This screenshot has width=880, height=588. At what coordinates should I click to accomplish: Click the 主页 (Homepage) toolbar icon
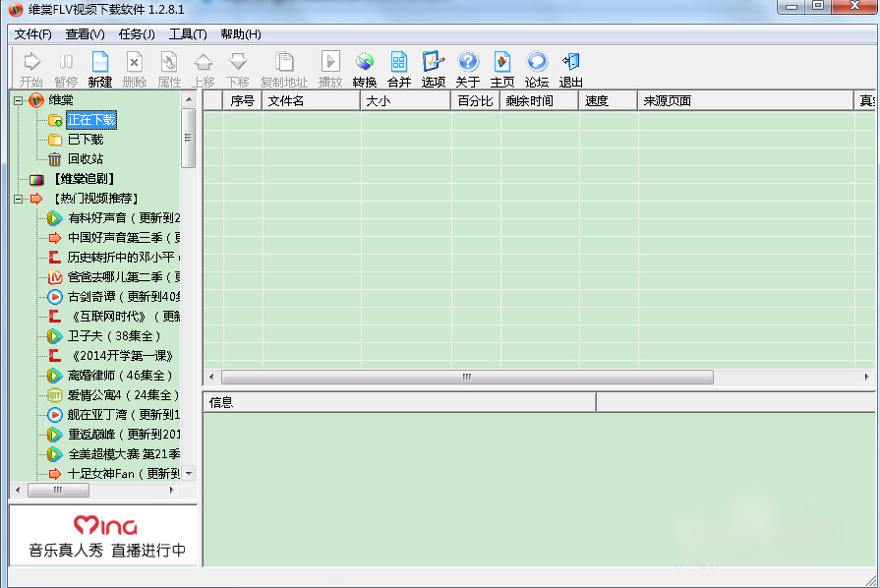coord(501,65)
